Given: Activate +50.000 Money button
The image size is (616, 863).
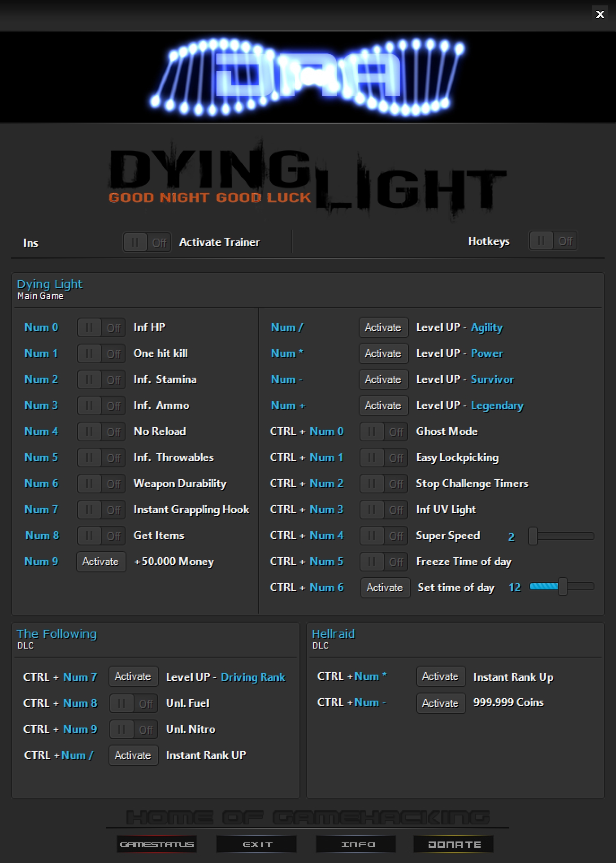Looking at the screenshot, I should (101, 562).
